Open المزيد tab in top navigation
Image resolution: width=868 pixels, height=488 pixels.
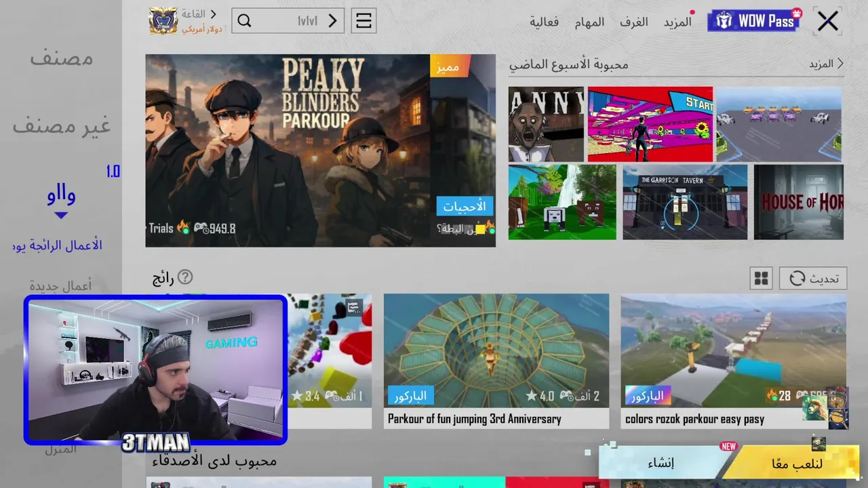677,22
